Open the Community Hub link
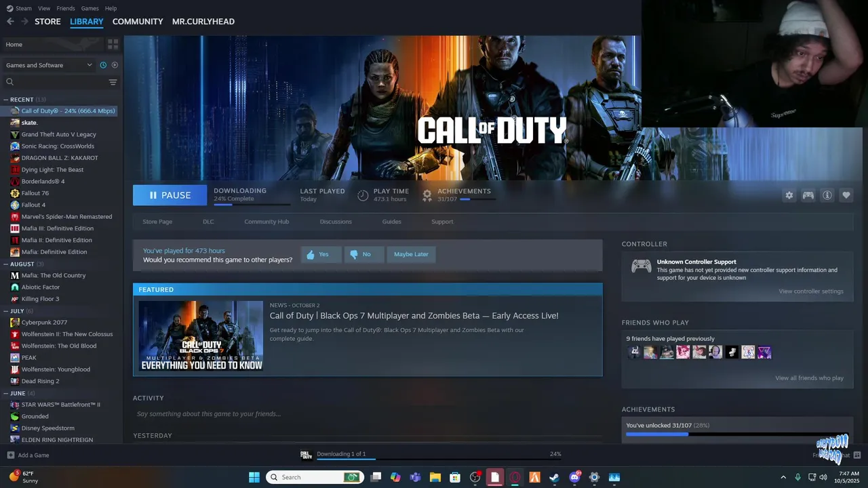Screen dimensions: 868x488 coord(267,222)
